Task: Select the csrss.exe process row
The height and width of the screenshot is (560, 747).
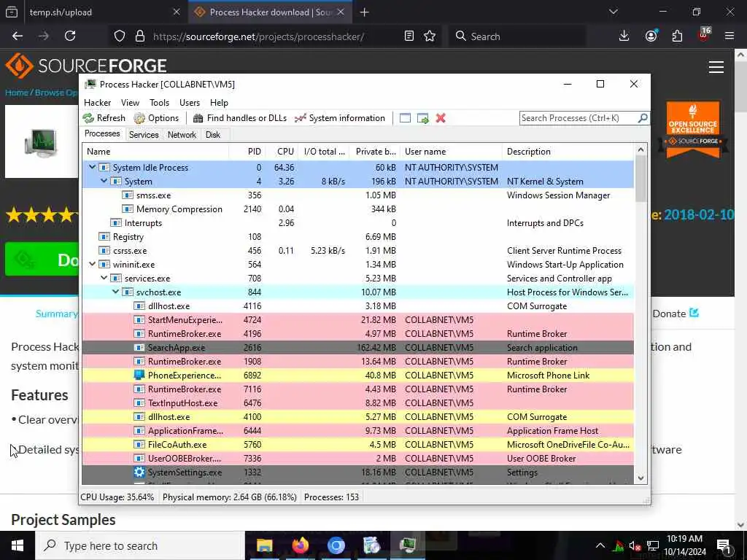Action: tap(357, 251)
